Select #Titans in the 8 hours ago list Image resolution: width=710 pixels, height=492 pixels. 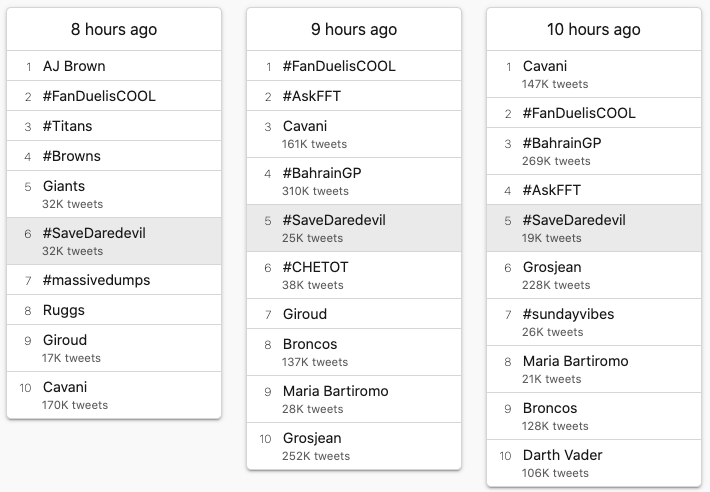[114, 126]
